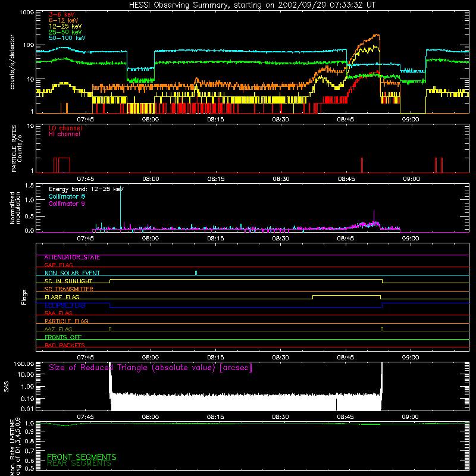Click the SC_TRANSMITTER flag label
Image resolution: width=476 pixels, height=476 pixels.
tap(68, 289)
